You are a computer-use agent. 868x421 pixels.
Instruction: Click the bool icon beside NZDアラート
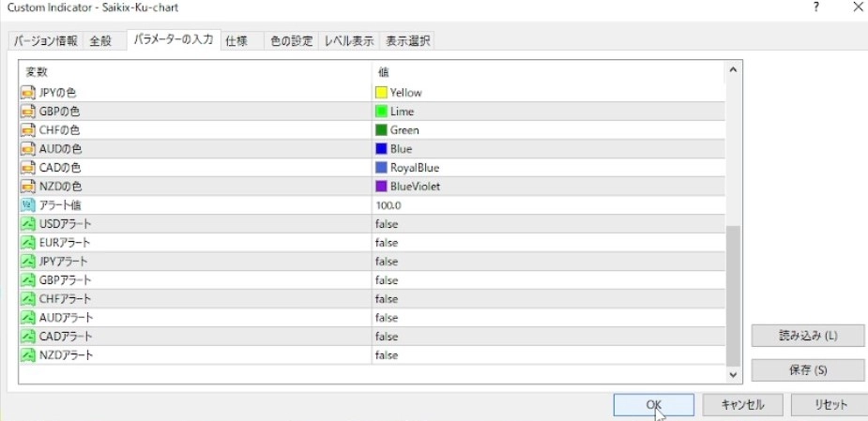point(28,355)
